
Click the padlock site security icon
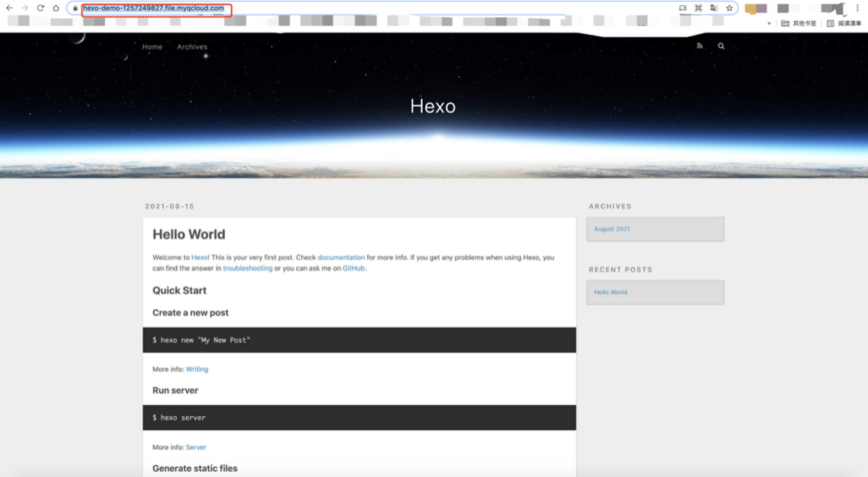[x=75, y=8]
